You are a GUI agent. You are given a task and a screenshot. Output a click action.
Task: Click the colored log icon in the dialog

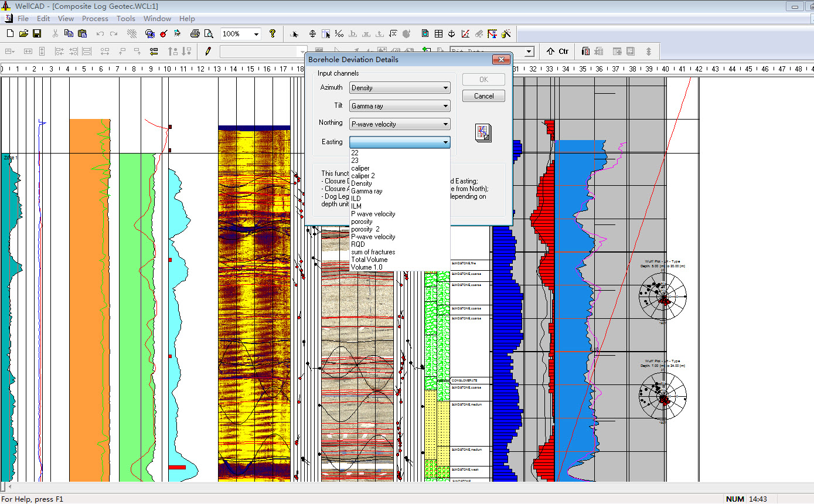click(x=483, y=133)
